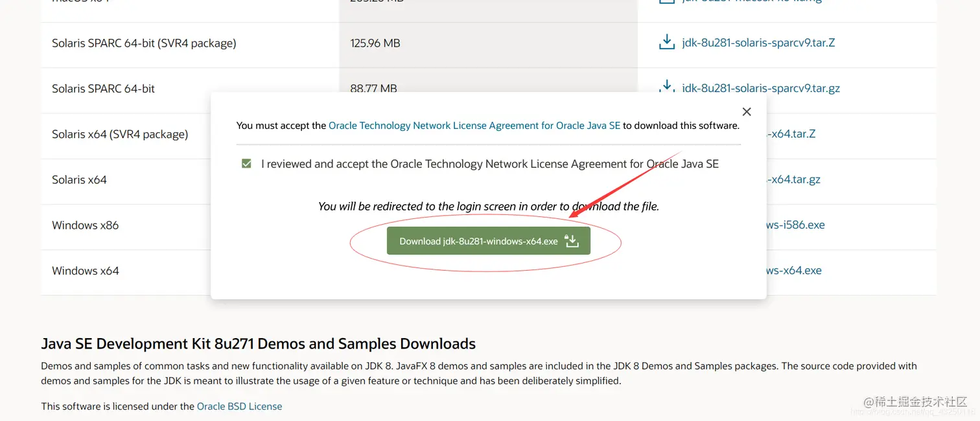Select Solaris SPARC 64-bit (SVR4 package) label

point(144,43)
